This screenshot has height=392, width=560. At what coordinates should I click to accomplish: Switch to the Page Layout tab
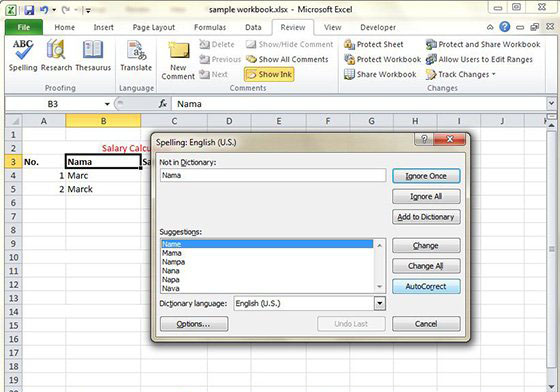[x=154, y=27]
